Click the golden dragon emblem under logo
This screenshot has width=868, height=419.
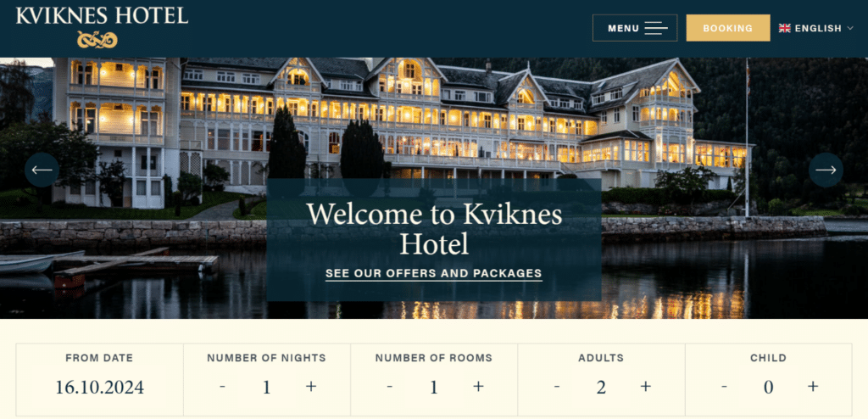pos(97,40)
